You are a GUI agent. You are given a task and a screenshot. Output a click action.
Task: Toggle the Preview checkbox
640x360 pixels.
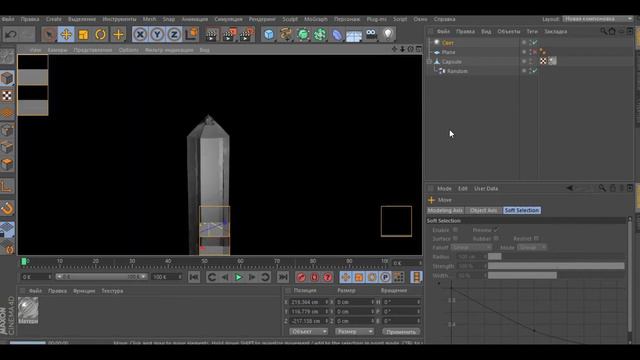496,230
